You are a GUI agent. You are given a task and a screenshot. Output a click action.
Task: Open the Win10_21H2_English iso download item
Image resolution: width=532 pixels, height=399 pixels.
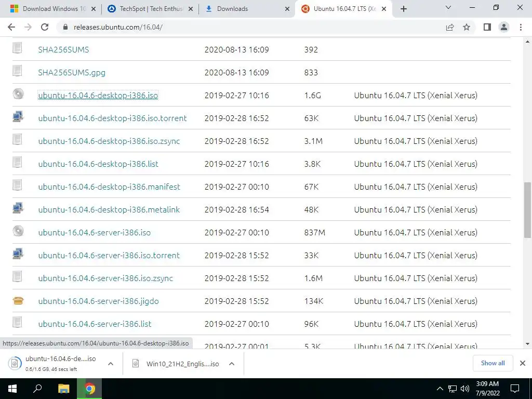(176, 364)
